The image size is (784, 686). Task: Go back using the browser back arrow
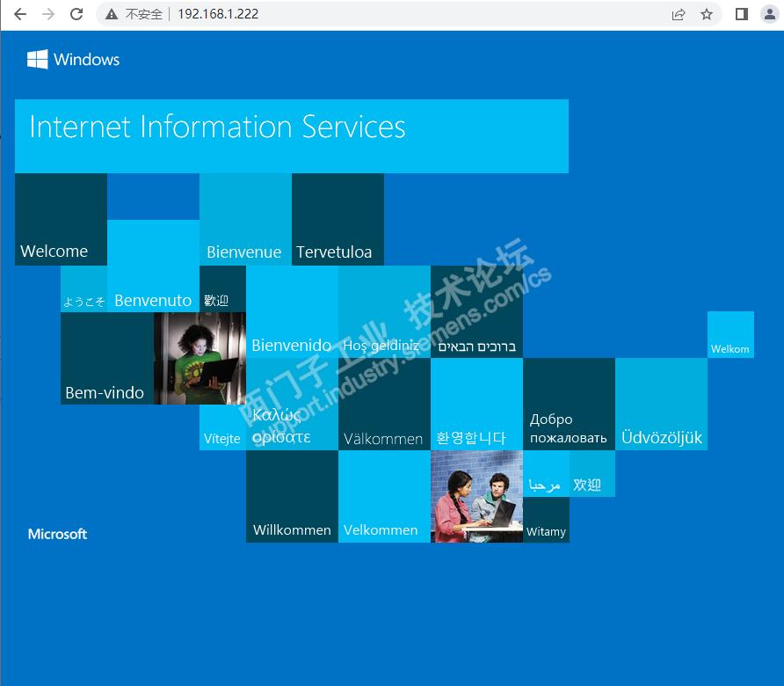coord(20,14)
